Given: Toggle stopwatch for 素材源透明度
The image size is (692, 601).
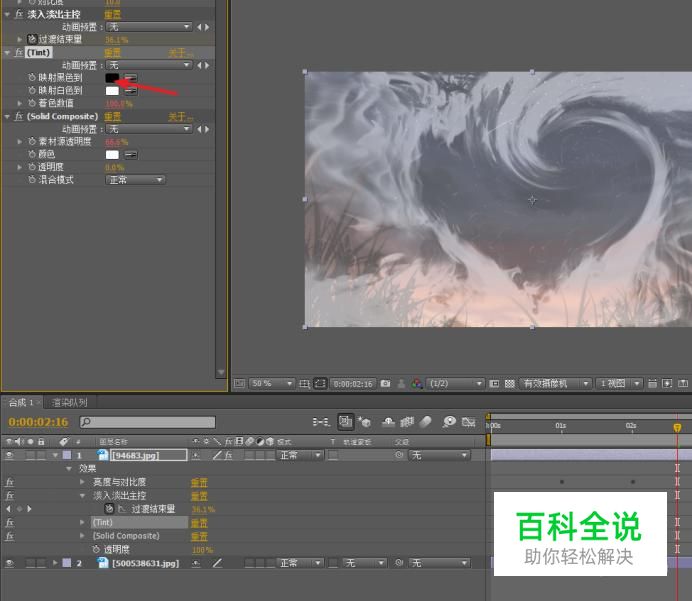Looking at the screenshot, I should [32, 142].
